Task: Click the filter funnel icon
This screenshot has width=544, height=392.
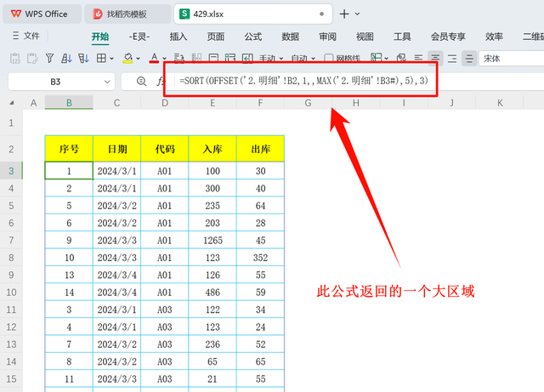Action: pyautogui.click(x=49, y=59)
